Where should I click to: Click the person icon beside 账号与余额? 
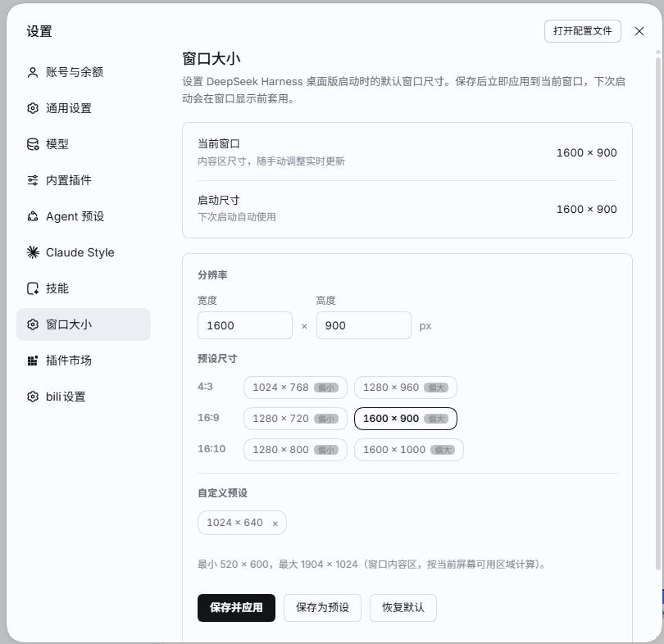point(33,72)
